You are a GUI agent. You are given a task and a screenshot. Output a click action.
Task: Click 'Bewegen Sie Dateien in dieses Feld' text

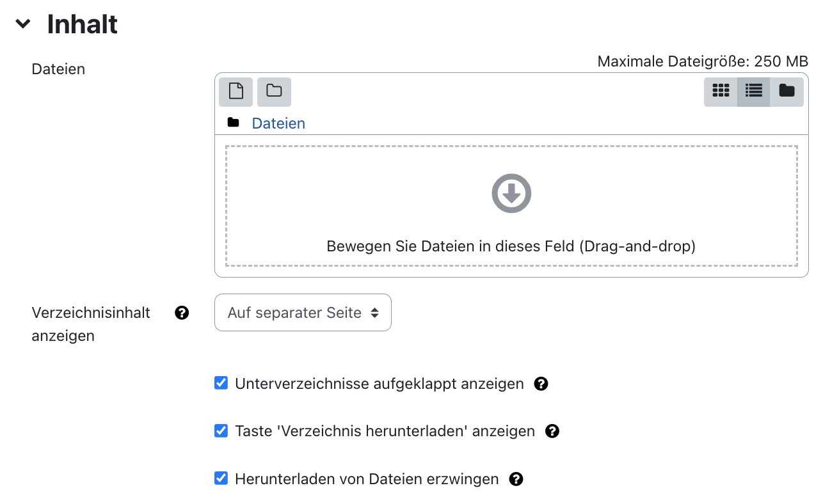tap(511, 246)
